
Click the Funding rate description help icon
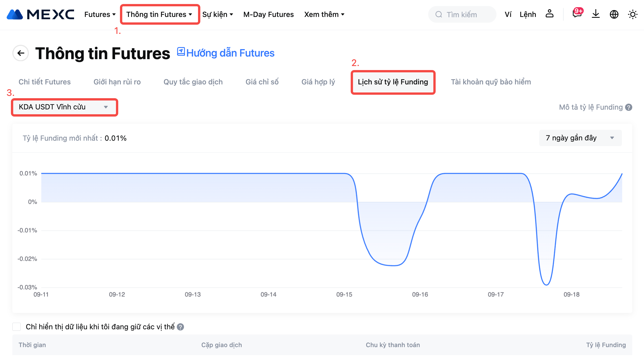click(629, 107)
